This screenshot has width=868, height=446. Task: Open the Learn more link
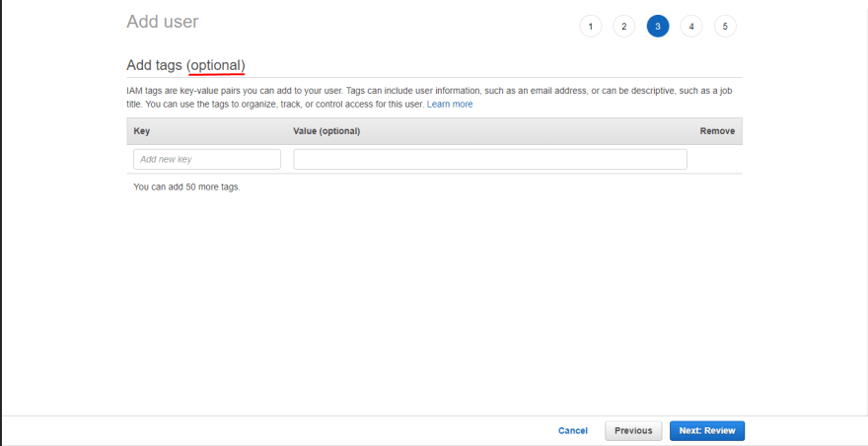[450, 105]
